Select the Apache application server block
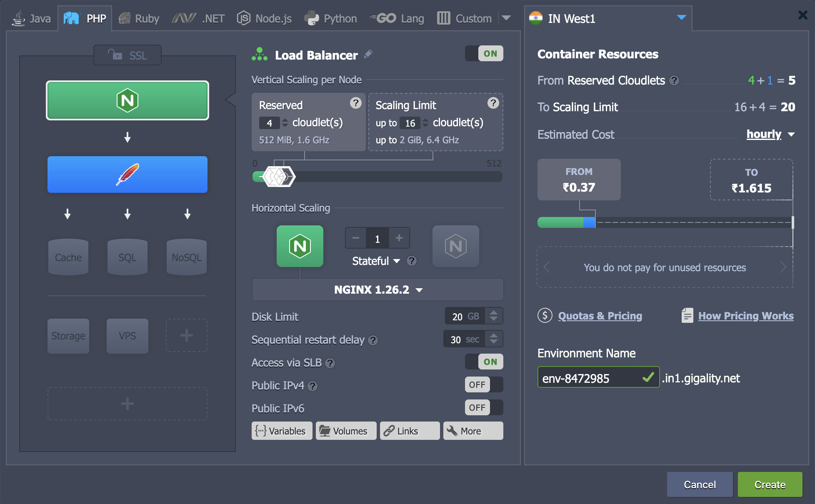 127,175
